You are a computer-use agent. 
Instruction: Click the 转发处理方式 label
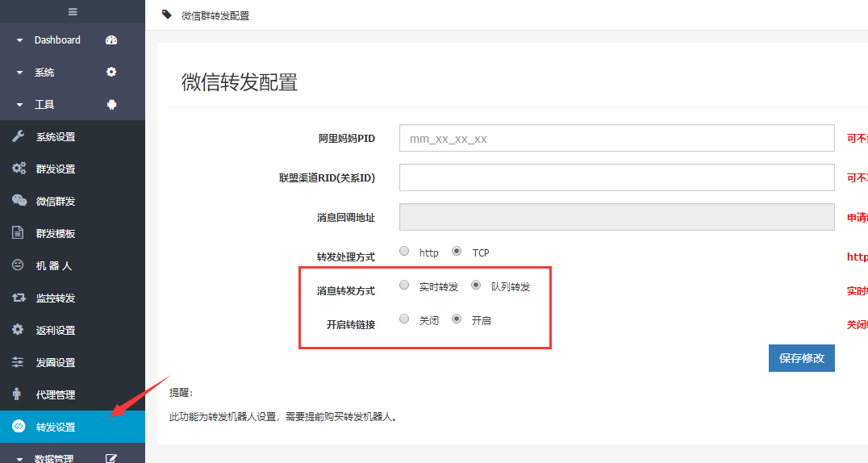(x=346, y=257)
